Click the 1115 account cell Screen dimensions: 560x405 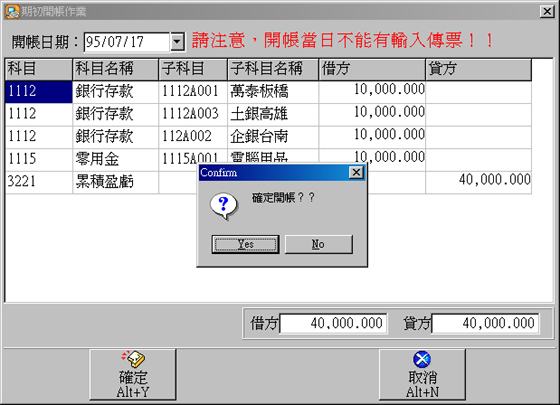(x=39, y=159)
